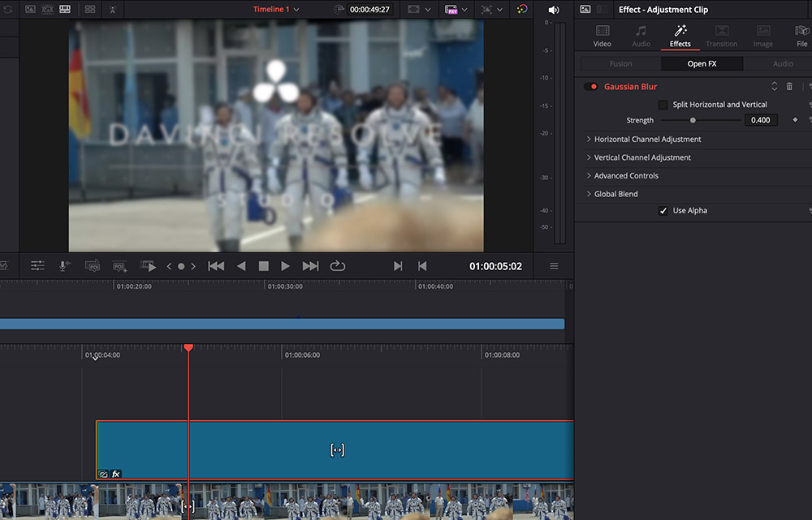Screen dimensions: 812x520
Task: Open the Timeline 1 dropdown
Action: click(276, 10)
